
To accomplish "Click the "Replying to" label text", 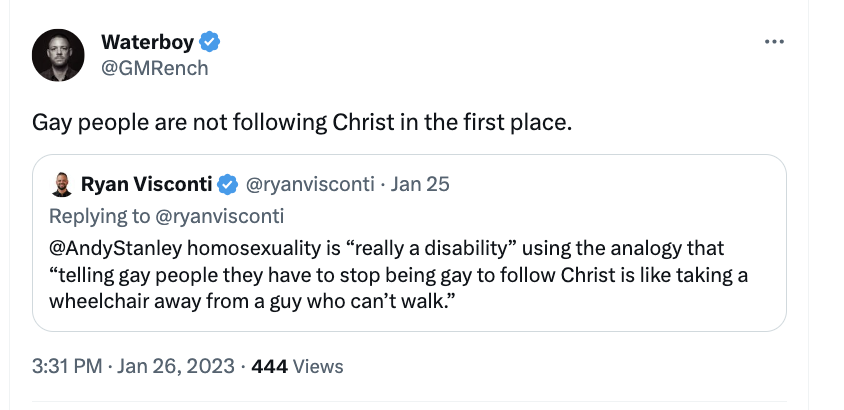I will (98, 215).
